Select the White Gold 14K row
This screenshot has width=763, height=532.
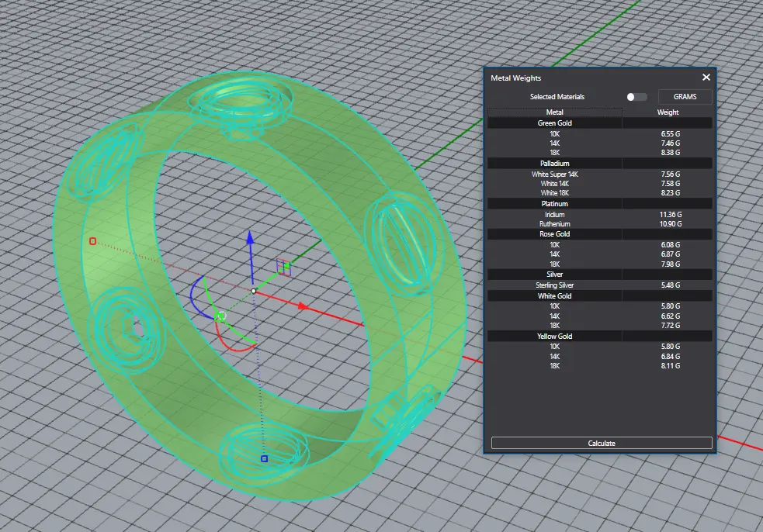(x=600, y=316)
